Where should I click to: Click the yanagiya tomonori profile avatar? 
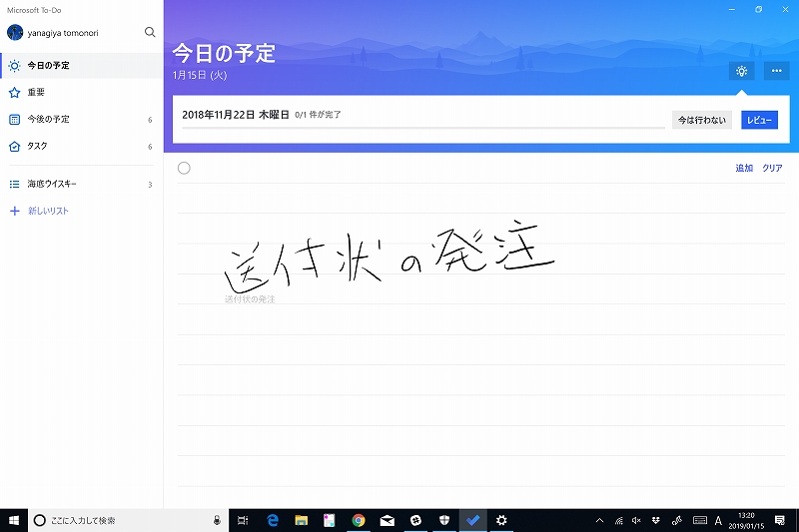pyautogui.click(x=15, y=33)
